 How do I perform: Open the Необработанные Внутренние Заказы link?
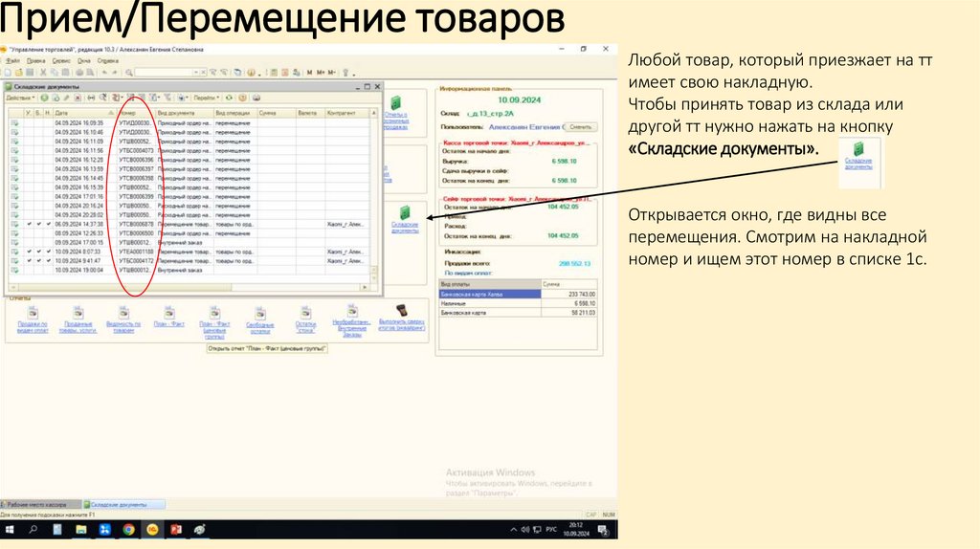click(x=352, y=328)
